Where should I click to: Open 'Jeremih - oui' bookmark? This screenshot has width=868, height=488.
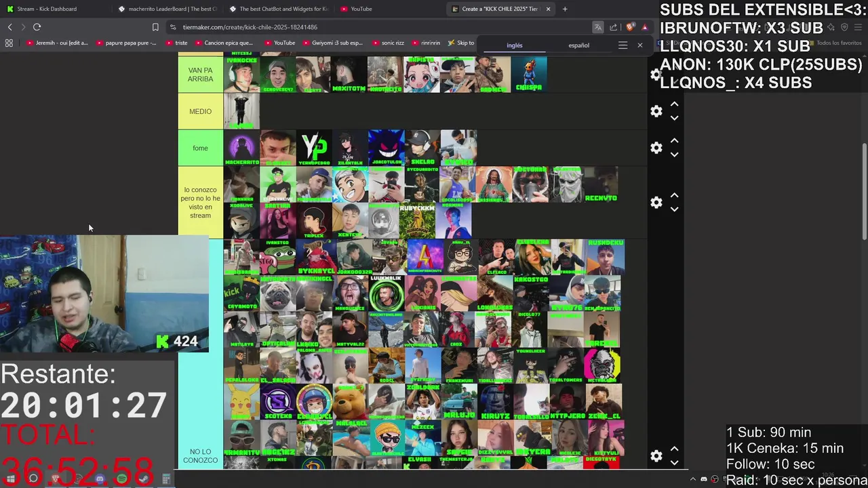(58, 43)
